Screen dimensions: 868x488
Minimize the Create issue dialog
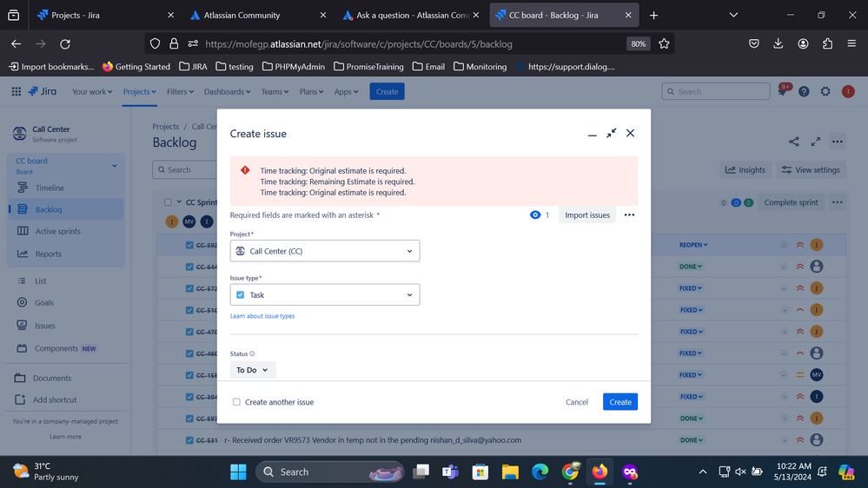pyautogui.click(x=593, y=134)
